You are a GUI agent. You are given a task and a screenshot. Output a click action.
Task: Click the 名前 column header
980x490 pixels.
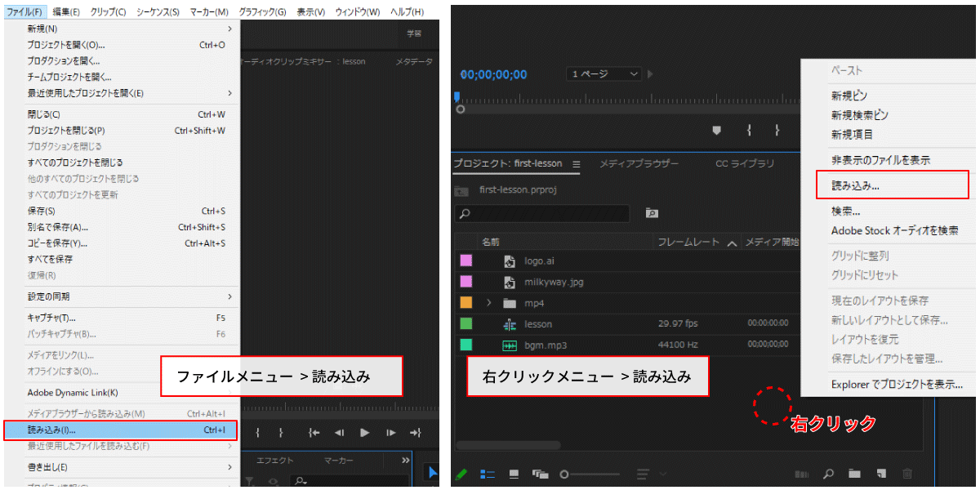(x=491, y=242)
